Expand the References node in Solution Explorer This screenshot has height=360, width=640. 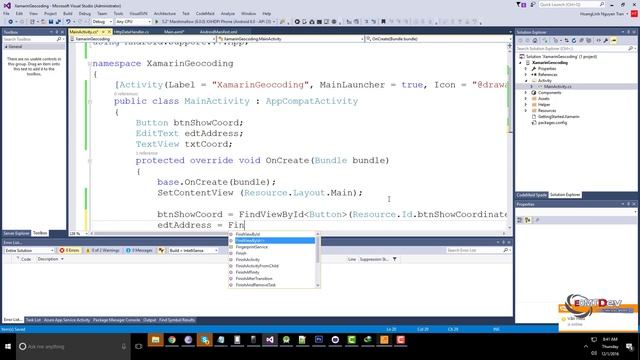[x=526, y=75]
